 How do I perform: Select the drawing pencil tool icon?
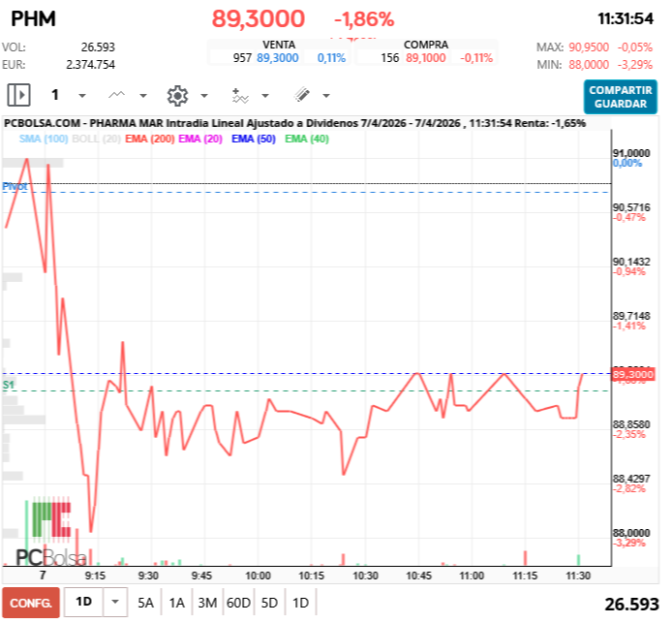(302, 94)
